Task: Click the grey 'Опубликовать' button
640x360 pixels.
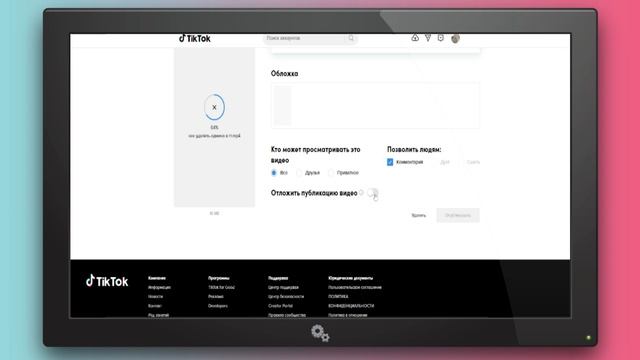Action: 458,215
